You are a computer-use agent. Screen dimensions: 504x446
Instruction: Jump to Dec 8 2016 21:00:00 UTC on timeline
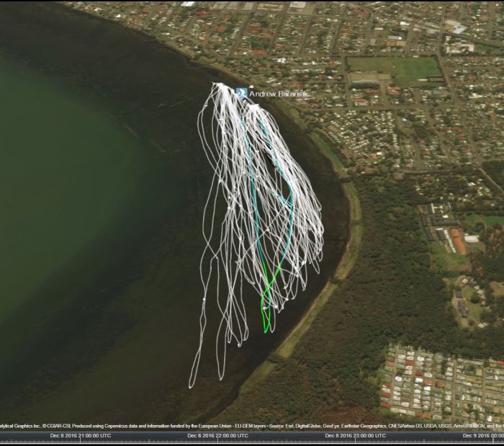81,435
